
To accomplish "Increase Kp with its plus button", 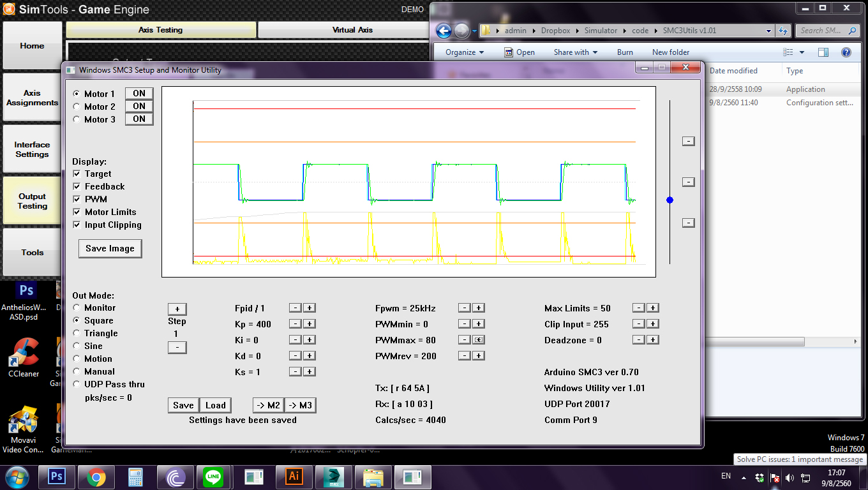I will (309, 323).
